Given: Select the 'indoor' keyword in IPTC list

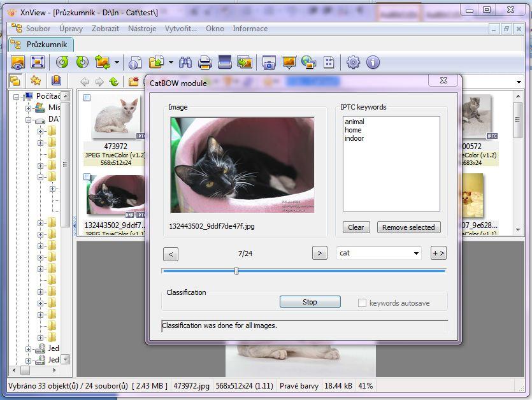Looking at the screenshot, I should point(354,138).
